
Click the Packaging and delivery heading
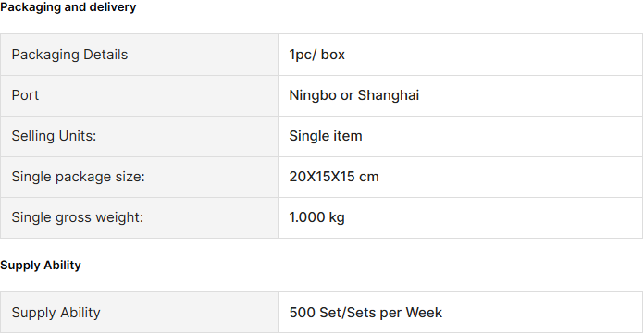click(x=68, y=7)
